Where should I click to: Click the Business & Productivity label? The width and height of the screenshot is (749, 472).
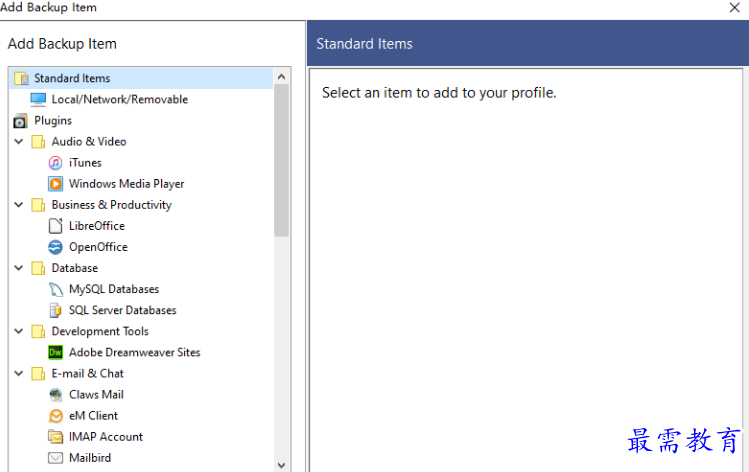112,205
